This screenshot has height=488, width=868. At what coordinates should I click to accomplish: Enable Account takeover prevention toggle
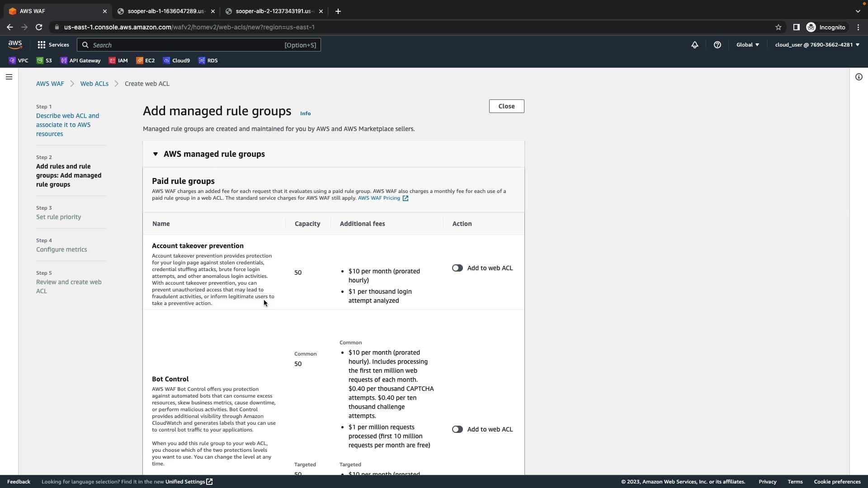pyautogui.click(x=458, y=268)
